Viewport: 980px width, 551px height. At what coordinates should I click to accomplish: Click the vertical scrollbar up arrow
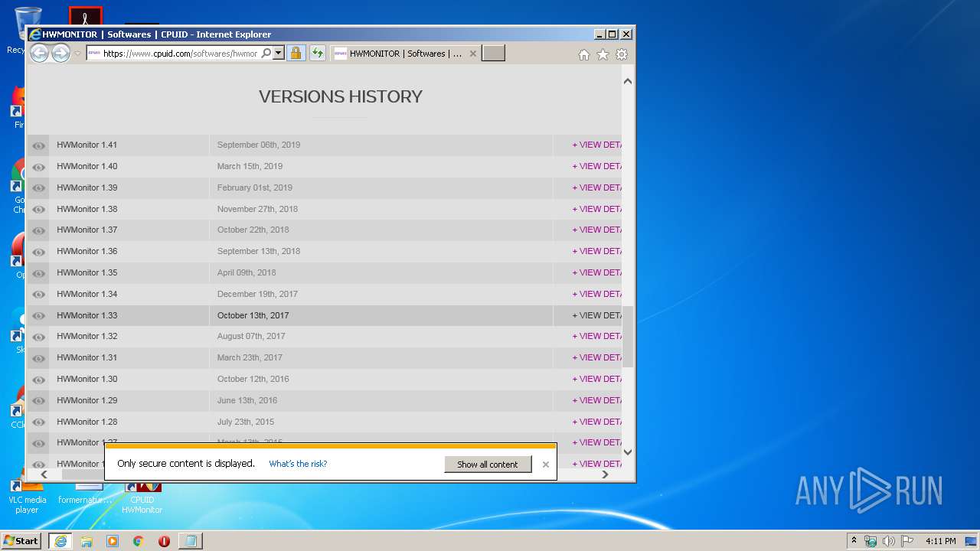click(628, 81)
